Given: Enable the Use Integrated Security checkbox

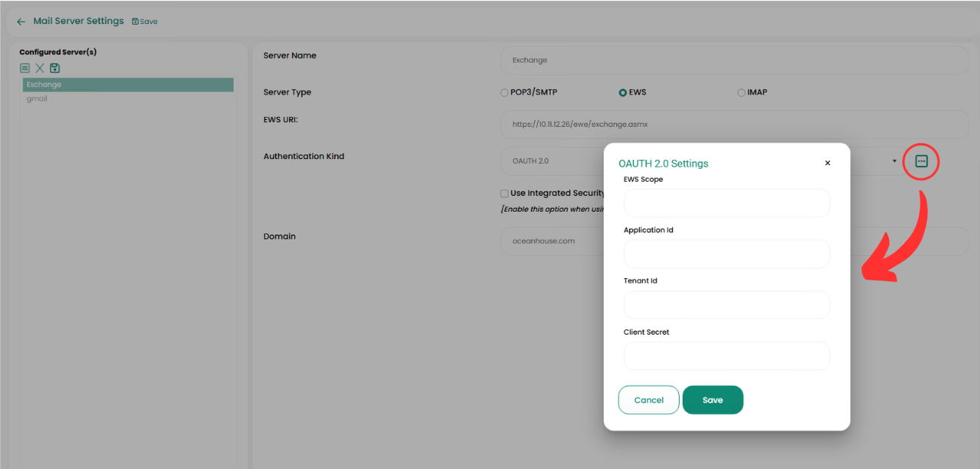Looking at the screenshot, I should click(505, 194).
